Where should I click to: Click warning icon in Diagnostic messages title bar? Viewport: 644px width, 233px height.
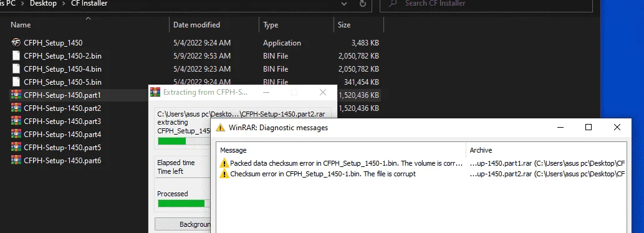[x=221, y=128]
